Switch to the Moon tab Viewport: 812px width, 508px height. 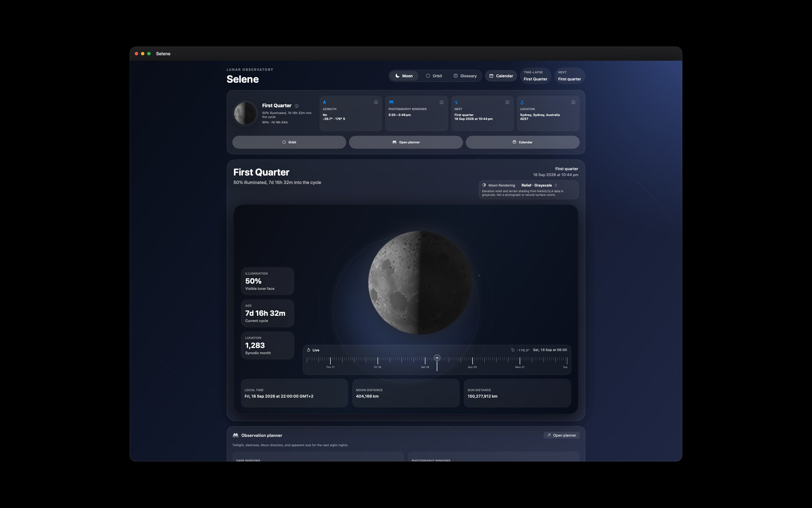(x=404, y=76)
